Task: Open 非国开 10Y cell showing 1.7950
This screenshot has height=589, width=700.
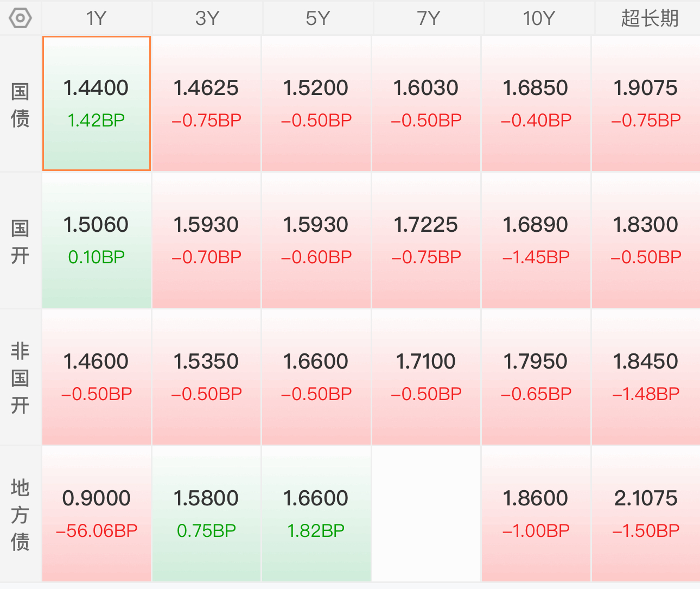Action: pyautogui.click(x=536, y=377)
